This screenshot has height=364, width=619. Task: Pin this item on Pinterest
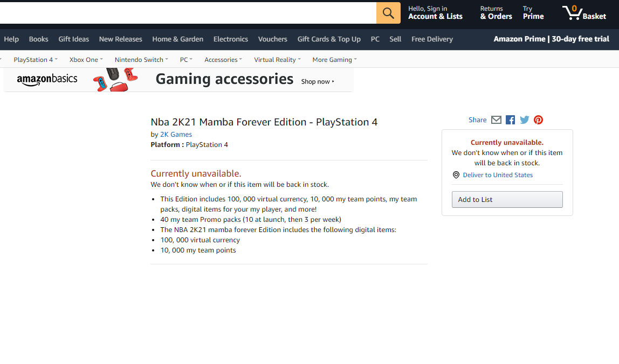[x=538, y=120]
